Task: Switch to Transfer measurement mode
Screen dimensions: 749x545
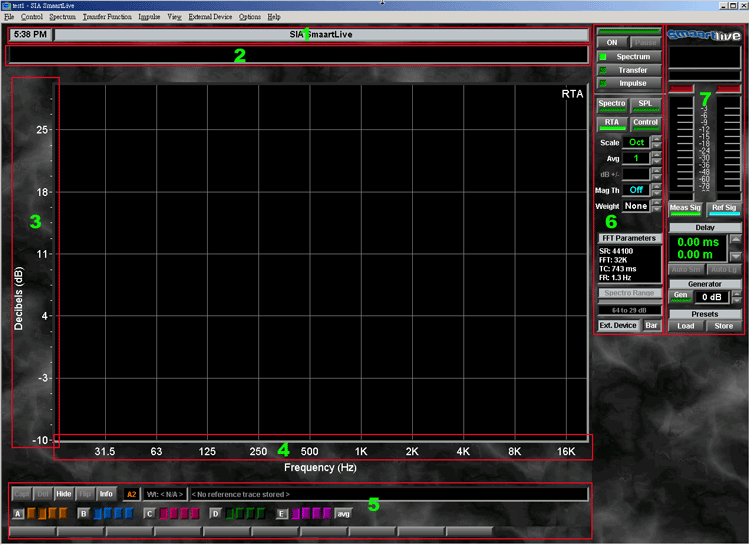Action: point(633,70)
